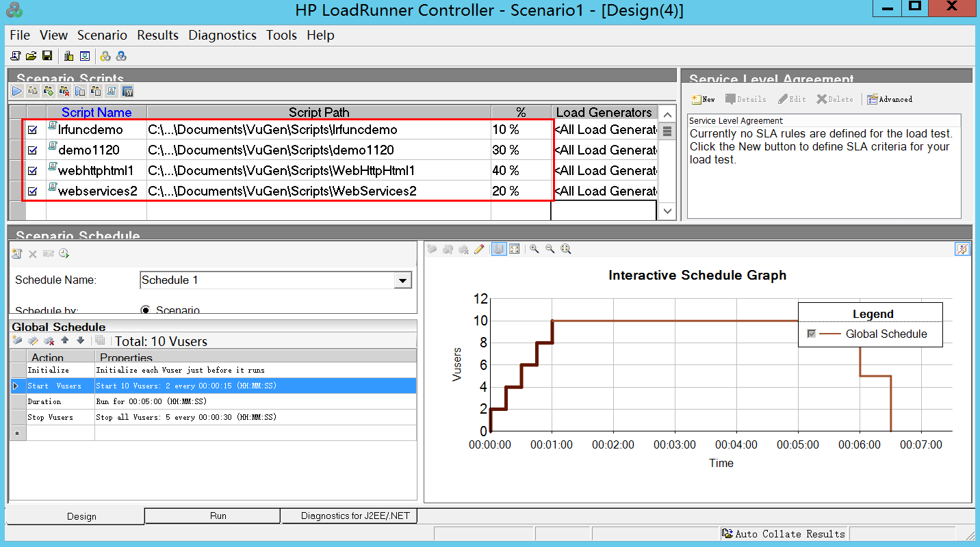Move selected schedule action down
This screenshot has width=980, height=547.
click(80, 341)
